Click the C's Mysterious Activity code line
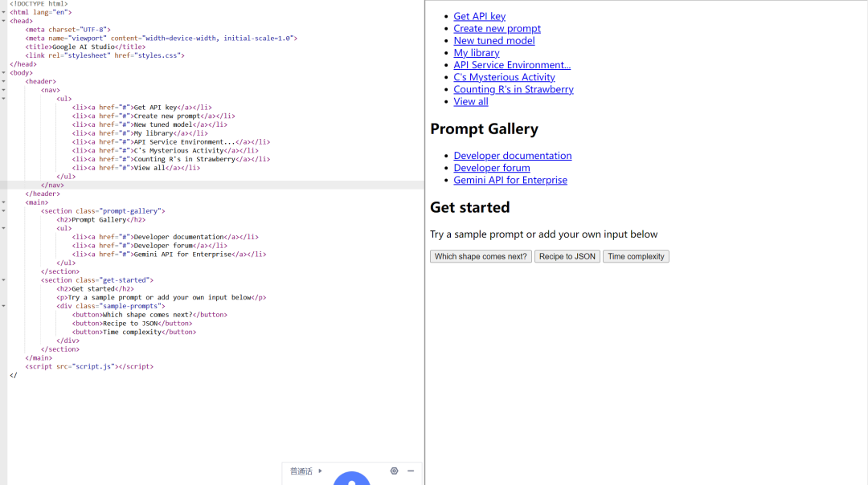The height and width of the screenshot is (485, 868). point(165,150)
